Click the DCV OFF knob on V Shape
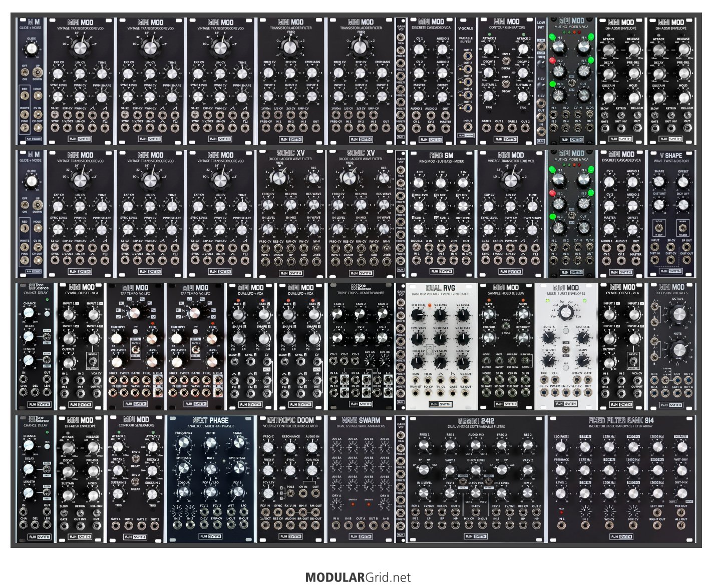 click(683, 205)
